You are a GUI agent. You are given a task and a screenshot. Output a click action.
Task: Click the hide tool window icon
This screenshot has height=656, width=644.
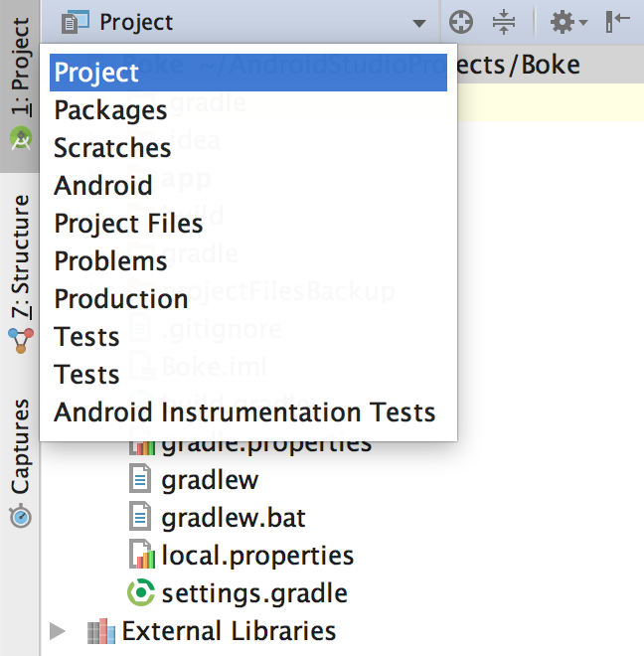click(x=618, y=21)
